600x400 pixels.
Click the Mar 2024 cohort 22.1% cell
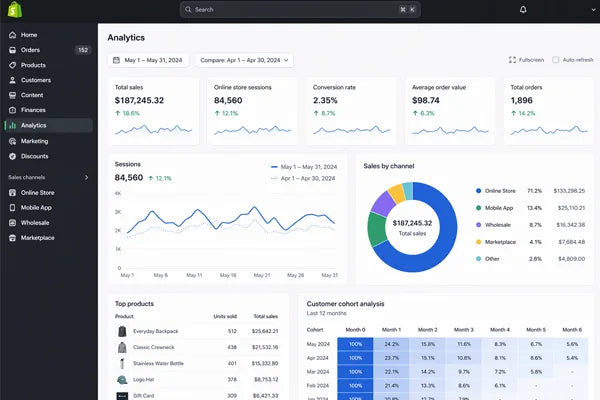(391, 372)
